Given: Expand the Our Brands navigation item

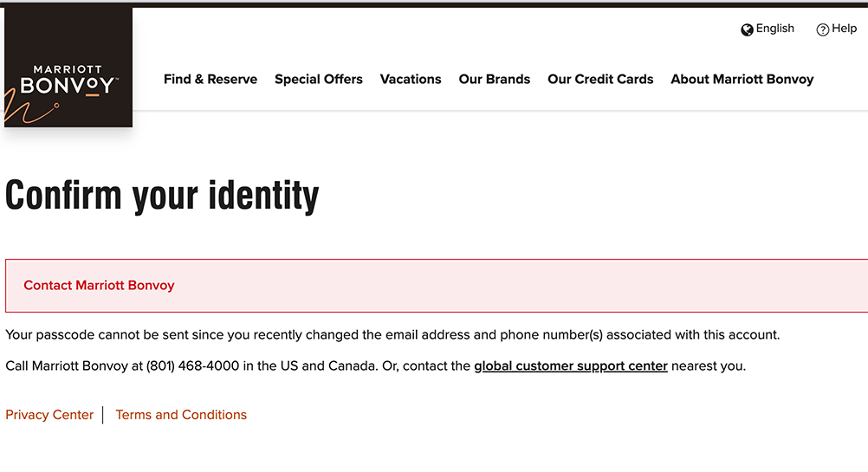Looking at the screenshot, I should tap(495, 79).
